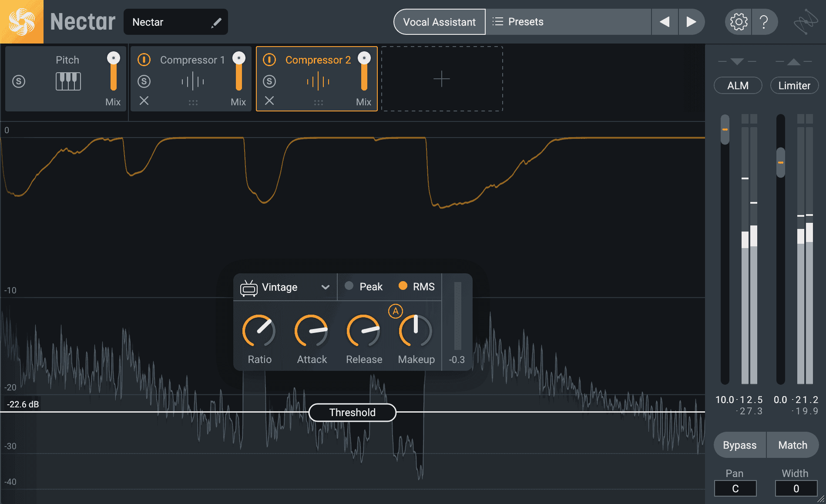Click the Release knob
Image resolution: width=826 pixels, height=504 pixels.
click(363, 331)
